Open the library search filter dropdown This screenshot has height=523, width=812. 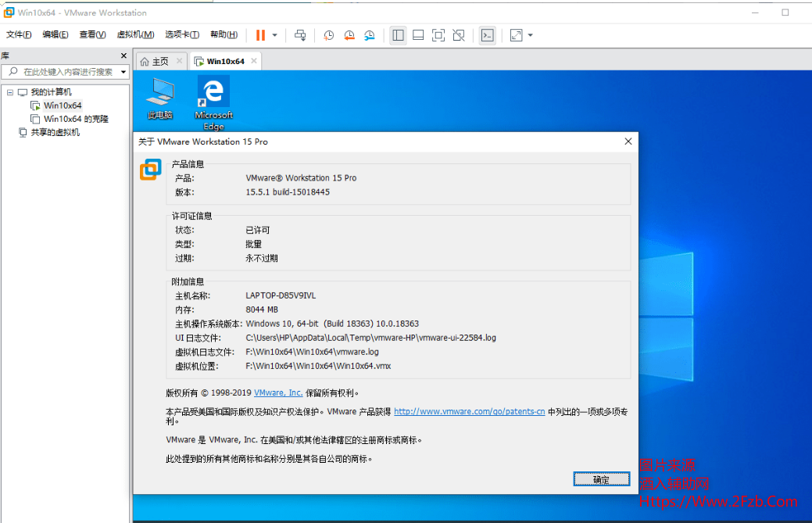click(x=123, y=72)
